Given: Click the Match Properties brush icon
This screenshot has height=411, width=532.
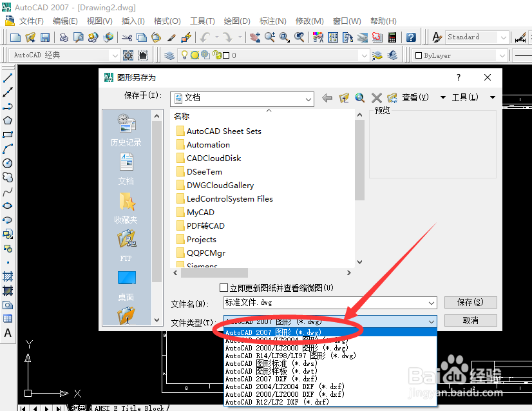Looking at the screenshot, I should tap(171, 37).
